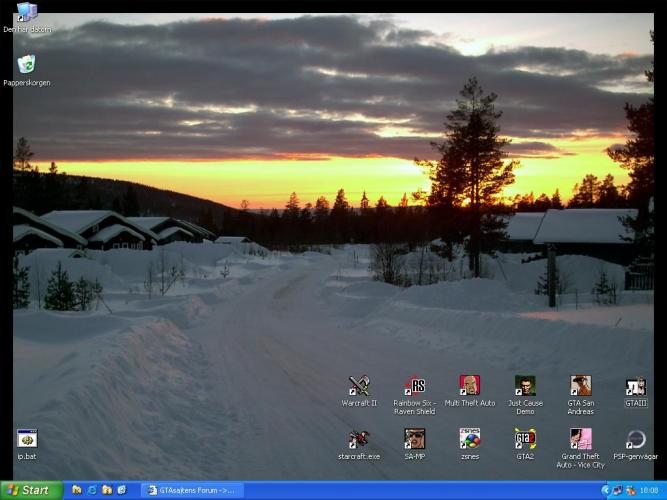This screenshot has width=667, height=500.
Task: Select the starcraft.exe shortcut
Action: pos(359,439)
